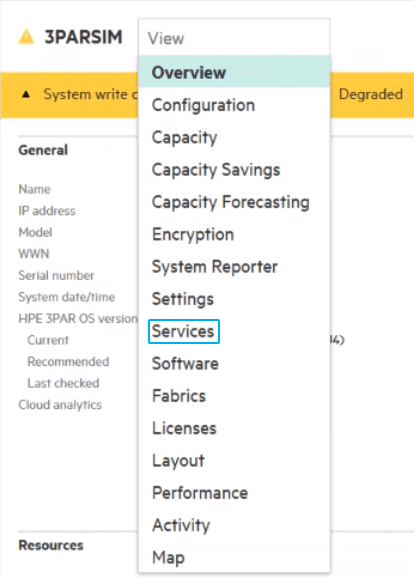Screen dimensions: 414x577
Task: Click the Last checked label
Action: (63, 383)
